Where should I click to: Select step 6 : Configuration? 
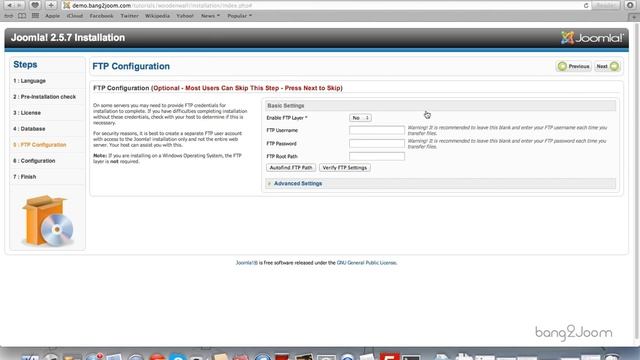[x=34, y=161]
